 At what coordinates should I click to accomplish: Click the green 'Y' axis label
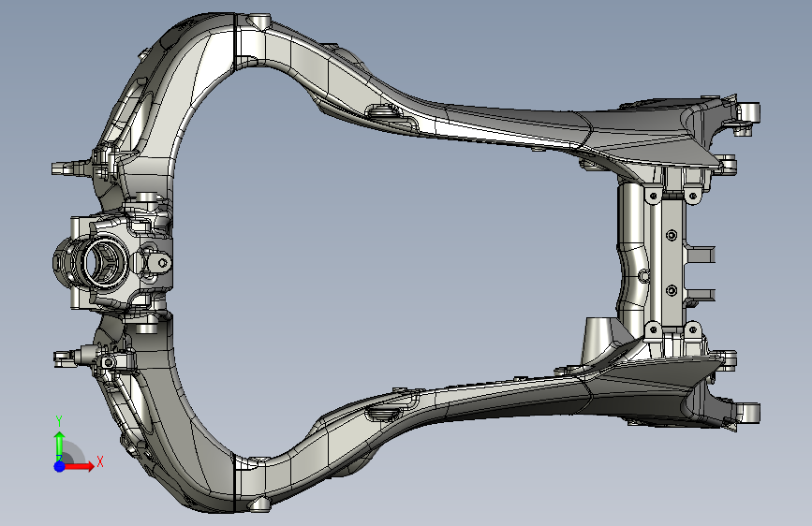(x=59, y=421)
